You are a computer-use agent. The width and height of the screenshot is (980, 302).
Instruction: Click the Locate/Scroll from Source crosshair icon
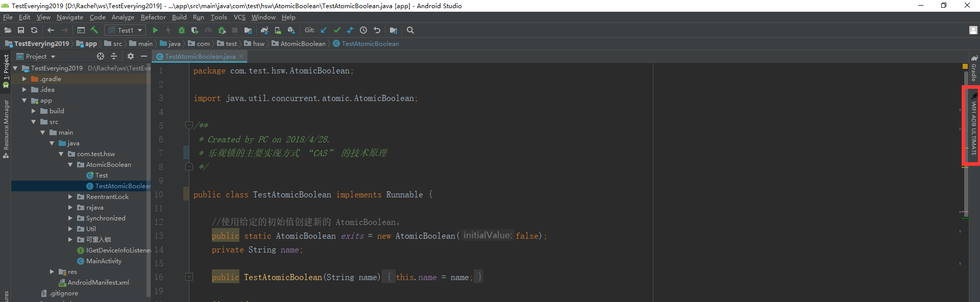pos(101,56)
